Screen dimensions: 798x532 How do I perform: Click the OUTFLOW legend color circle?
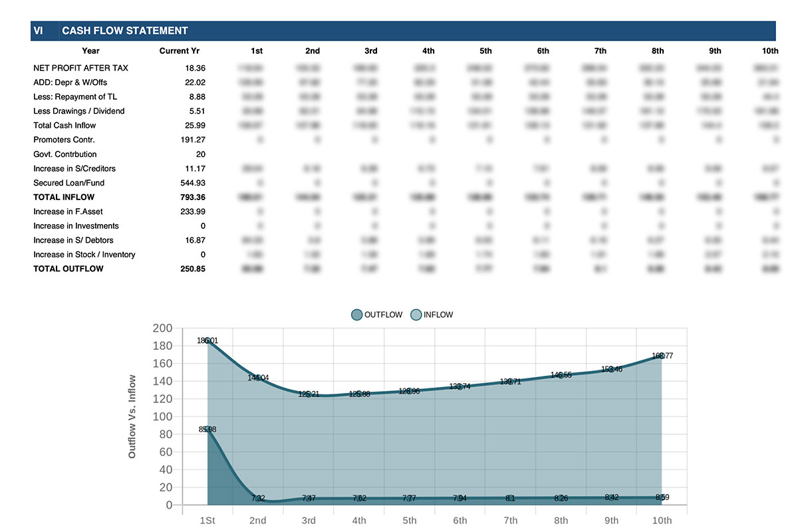point(357,315)
